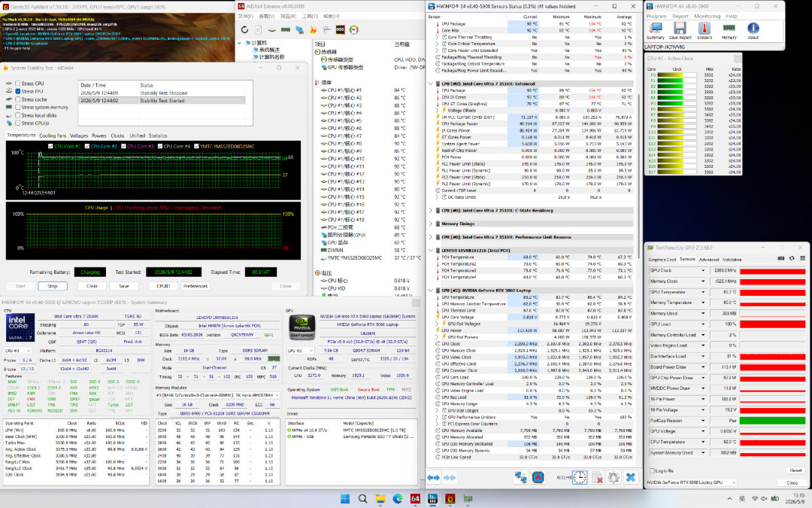The width and height of the screenshot is (812, 508).
Task: Expand C-State Residency sensor group
Action: pos(430,211)
